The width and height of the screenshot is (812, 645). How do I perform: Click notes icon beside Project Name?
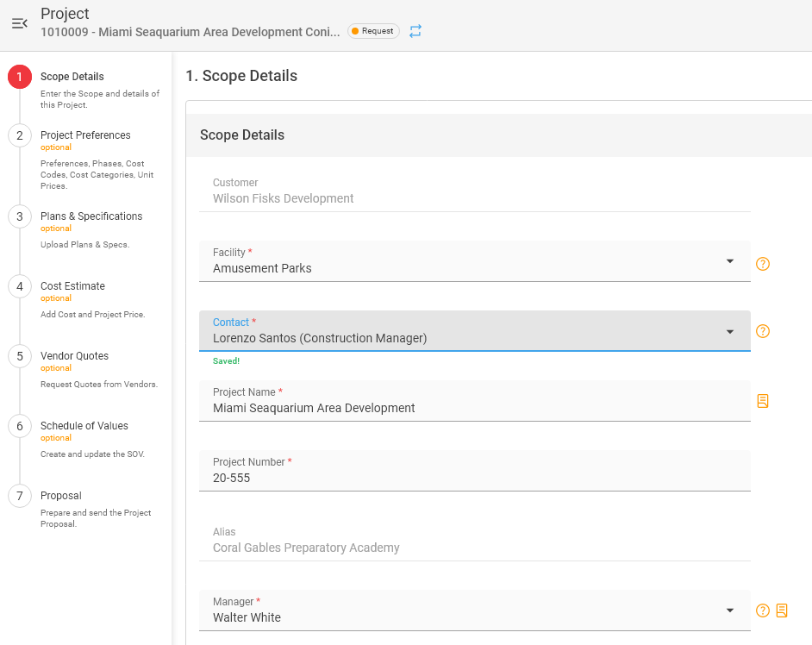(x=763, y=401)
